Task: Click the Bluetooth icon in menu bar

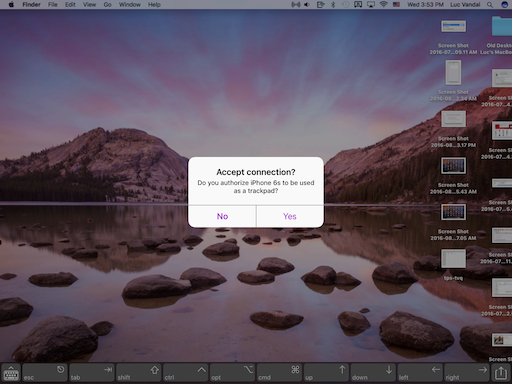Action: [333, 5]
